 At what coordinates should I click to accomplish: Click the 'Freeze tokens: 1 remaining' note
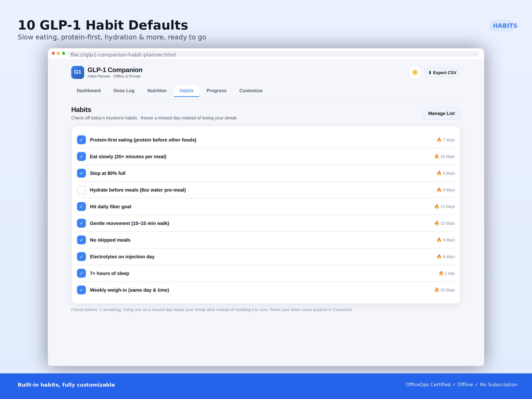212,310
